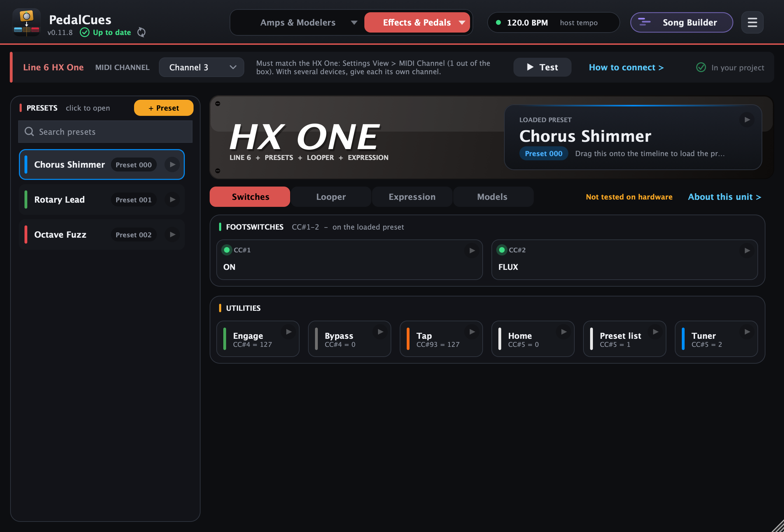Open the Amps & Modelers dropdown
784x532 pixels.
pos(298,23)
